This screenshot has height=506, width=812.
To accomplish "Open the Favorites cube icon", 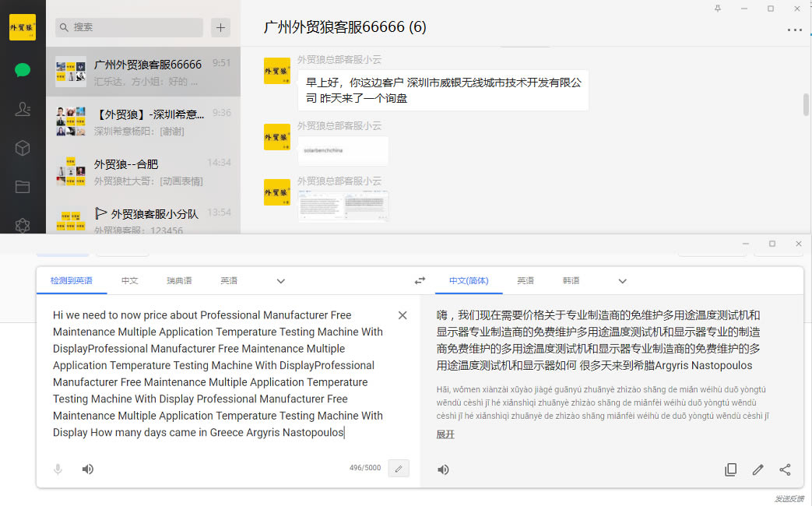I will click(x=23, y=148).
